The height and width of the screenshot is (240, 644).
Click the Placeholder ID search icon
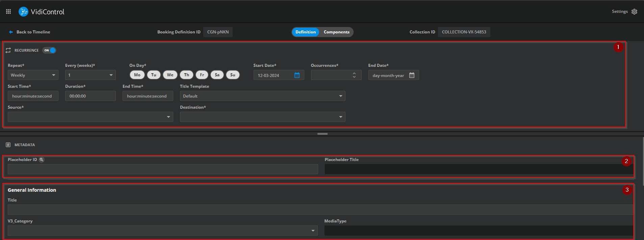click(x=41, y=160)
